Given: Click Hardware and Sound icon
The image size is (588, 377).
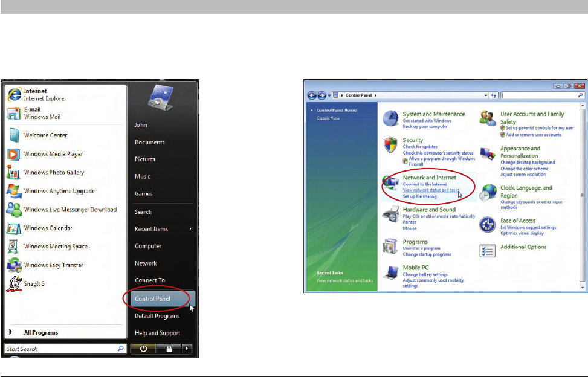Looking at the screenshot, I should [x=391, y=214].
